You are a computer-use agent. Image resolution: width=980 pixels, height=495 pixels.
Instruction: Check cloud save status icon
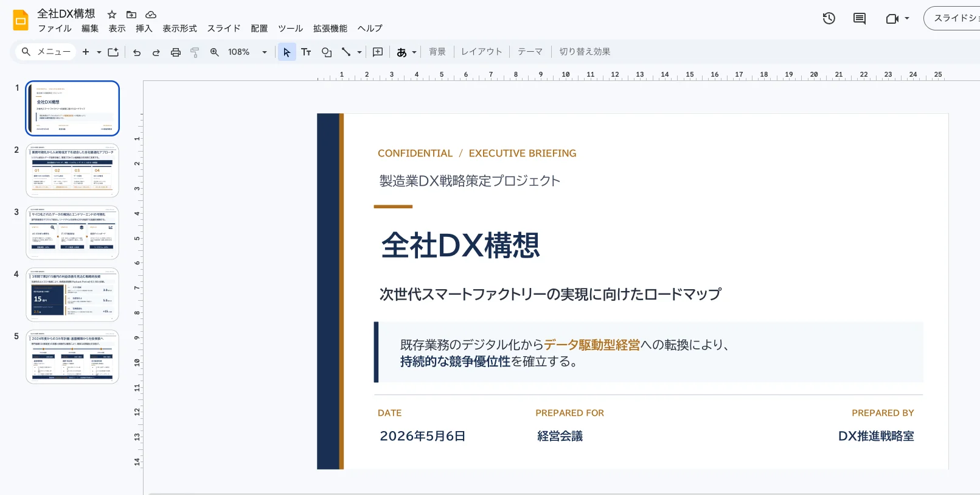pos(151,14)
